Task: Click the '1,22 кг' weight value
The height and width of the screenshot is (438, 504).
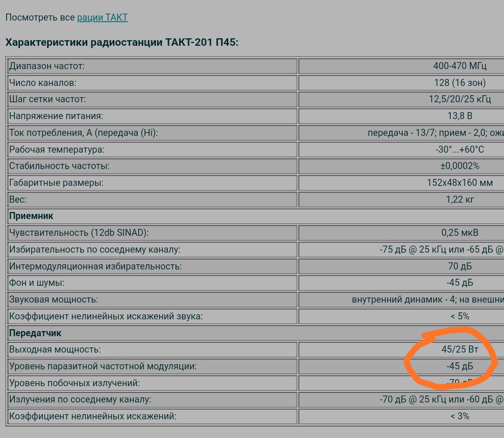Action: click(460, 199)
